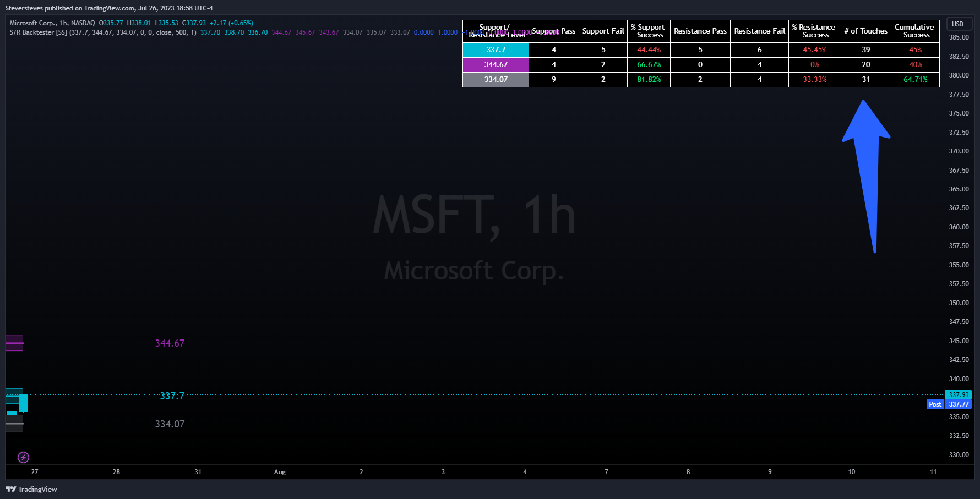Click the 360.00 price axis label

[x=959, y=227]
